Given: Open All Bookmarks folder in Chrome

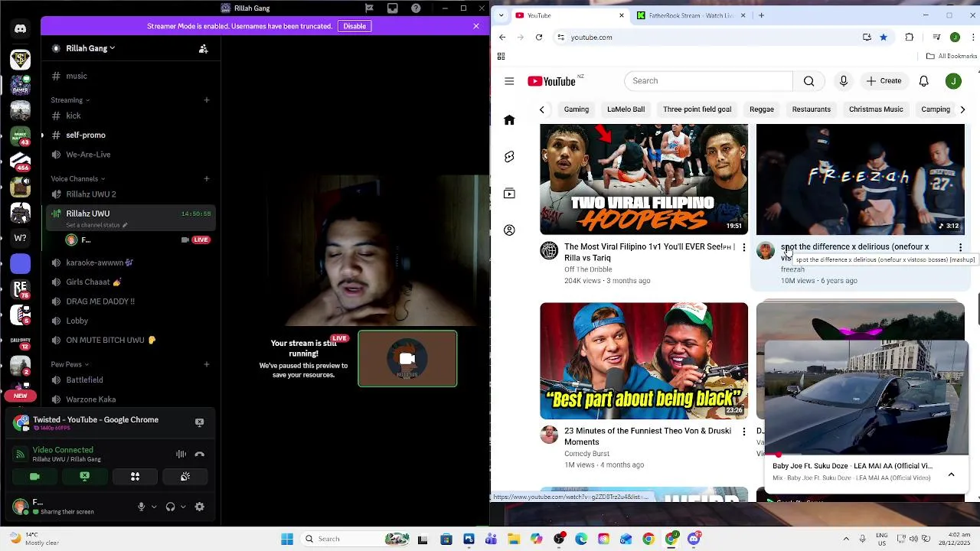Looking at the screenshot, I should pos(952,56).
